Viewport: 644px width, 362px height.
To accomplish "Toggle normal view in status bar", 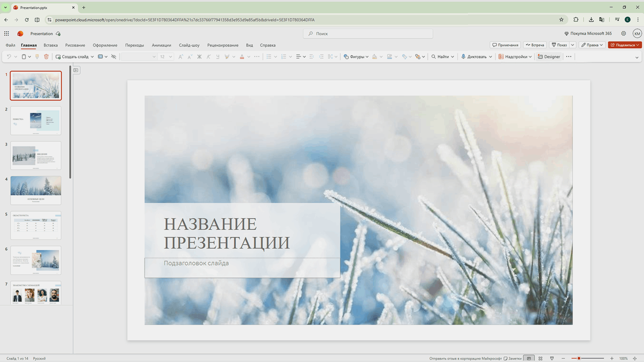I will pyautogui.click(x=529, y=358).
